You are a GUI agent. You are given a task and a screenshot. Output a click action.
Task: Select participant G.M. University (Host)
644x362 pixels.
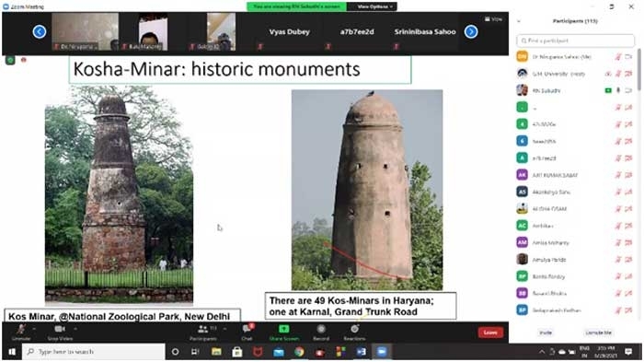pos(575,74)
